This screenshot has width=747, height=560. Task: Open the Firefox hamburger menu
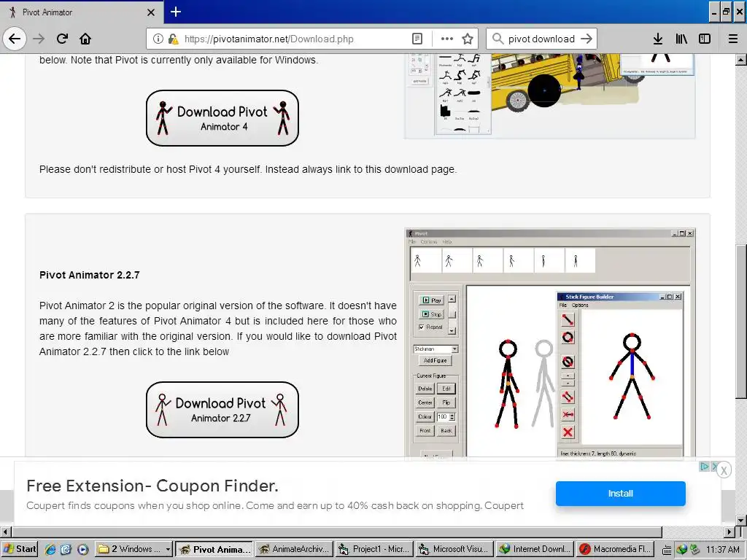[732, 39]
